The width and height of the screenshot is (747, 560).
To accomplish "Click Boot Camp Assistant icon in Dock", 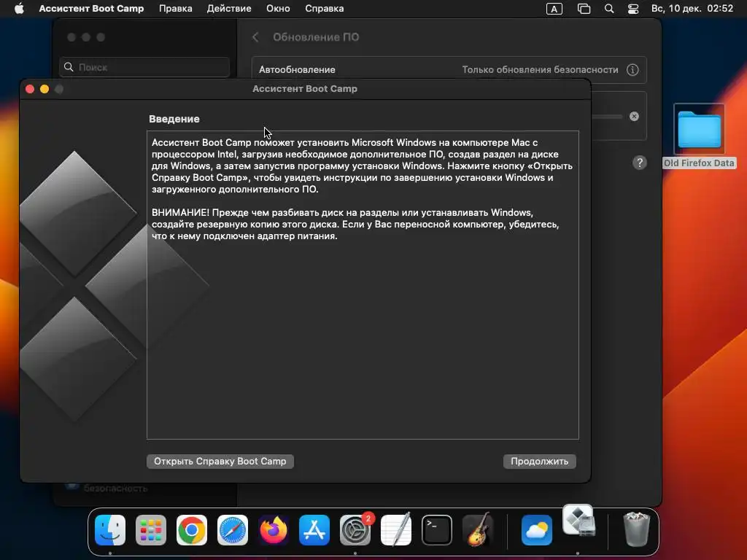I will pyautogui.click(x=578, y=521).
